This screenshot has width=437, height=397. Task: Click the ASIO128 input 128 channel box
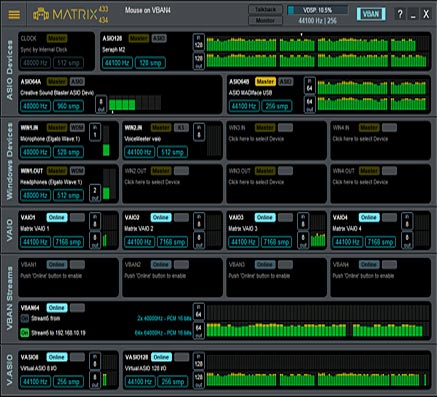[199, 43]
